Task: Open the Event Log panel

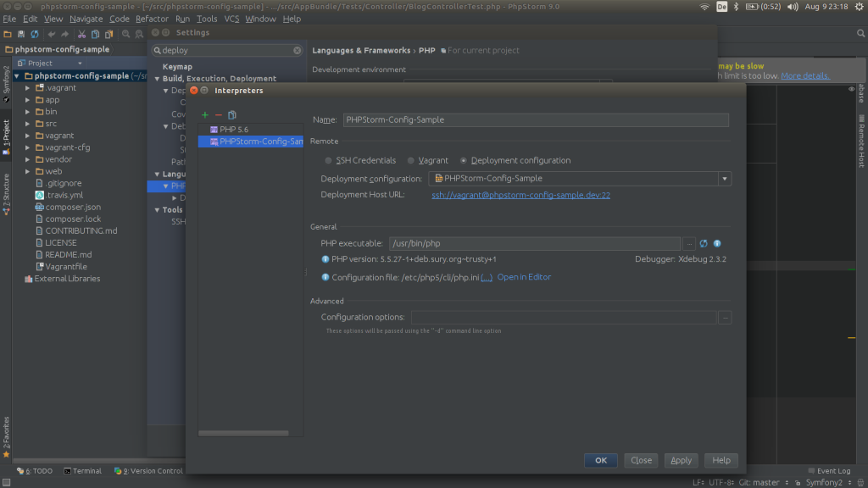Action: pos(829,471)
